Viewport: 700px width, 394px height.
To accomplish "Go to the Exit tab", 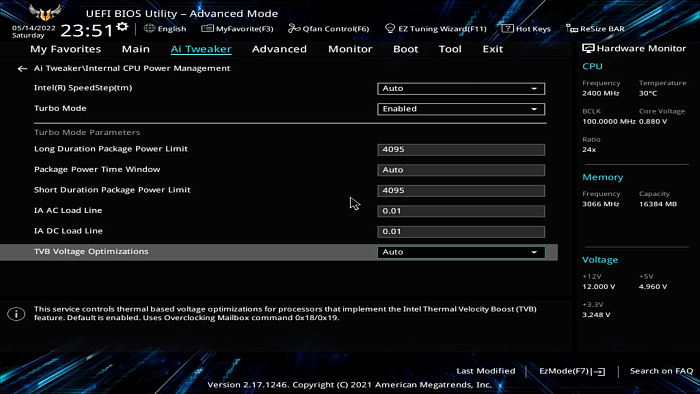I will point(492,49).
